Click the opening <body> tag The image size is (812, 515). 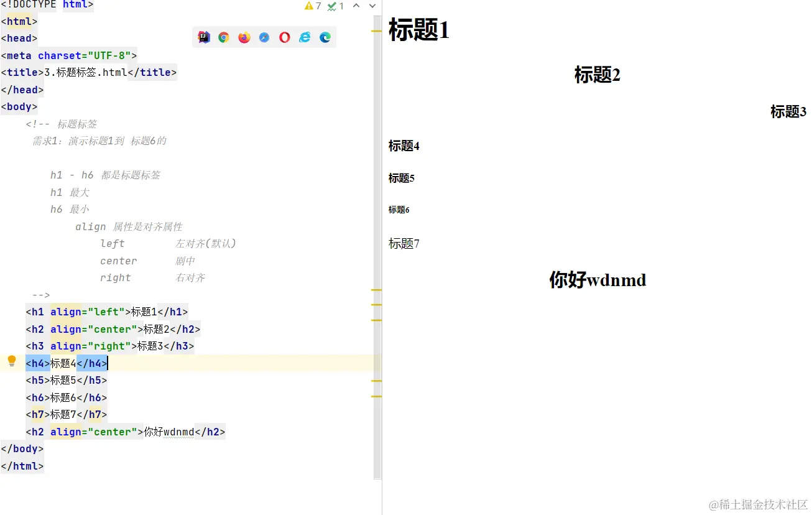pyautogui.click(x=19, y=106)
